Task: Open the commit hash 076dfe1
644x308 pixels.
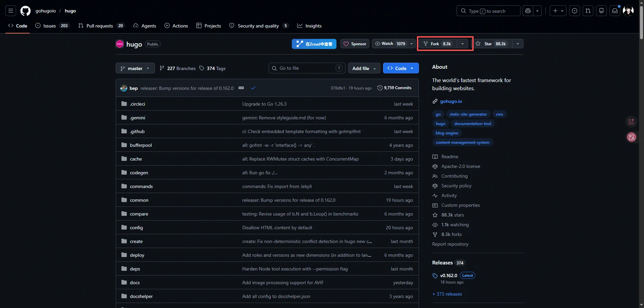Action: click(338, 88)
